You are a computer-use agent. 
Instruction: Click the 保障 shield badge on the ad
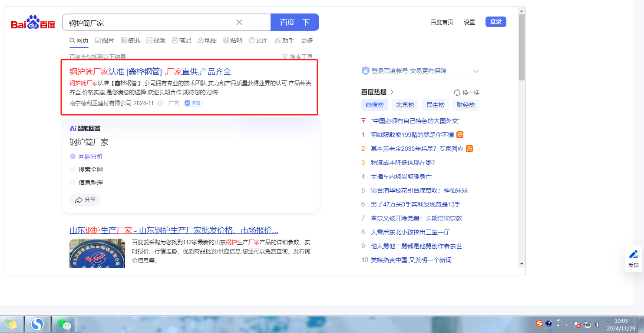click(193, 103)
